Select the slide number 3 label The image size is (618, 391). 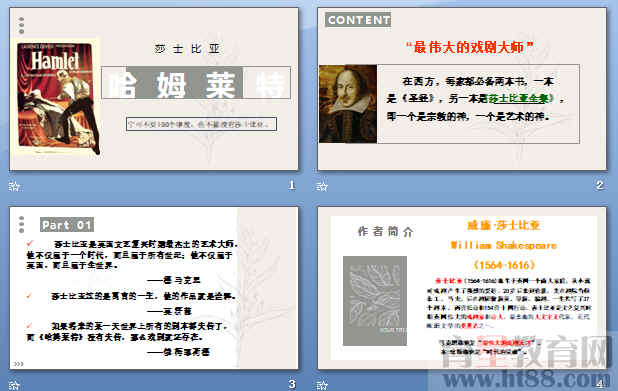(x=292, y=384)
